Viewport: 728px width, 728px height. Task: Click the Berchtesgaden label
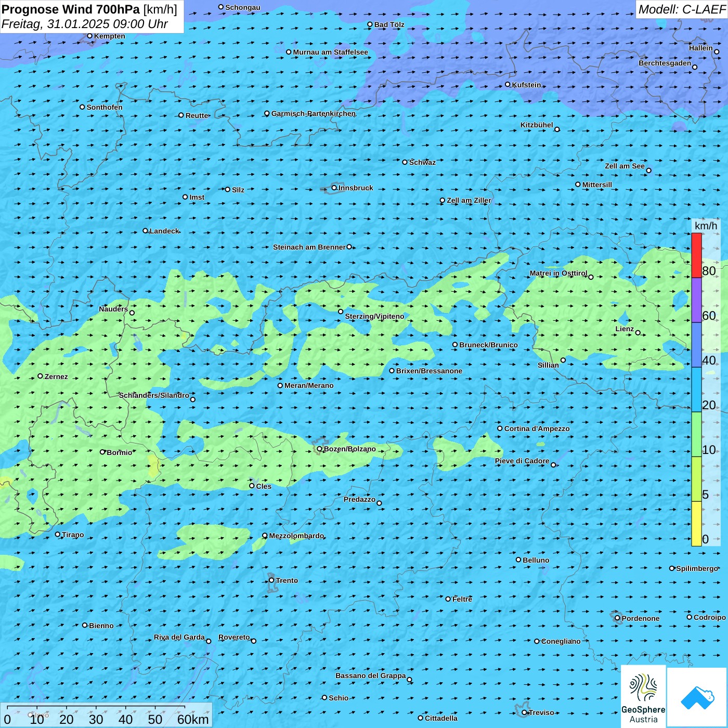665,63
